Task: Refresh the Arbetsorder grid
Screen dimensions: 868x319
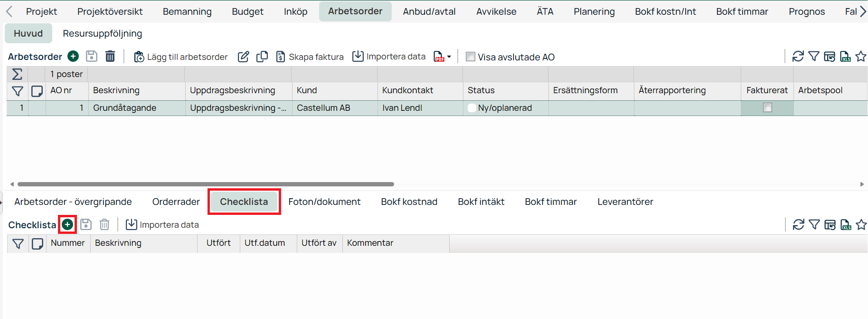Action: 798,57
